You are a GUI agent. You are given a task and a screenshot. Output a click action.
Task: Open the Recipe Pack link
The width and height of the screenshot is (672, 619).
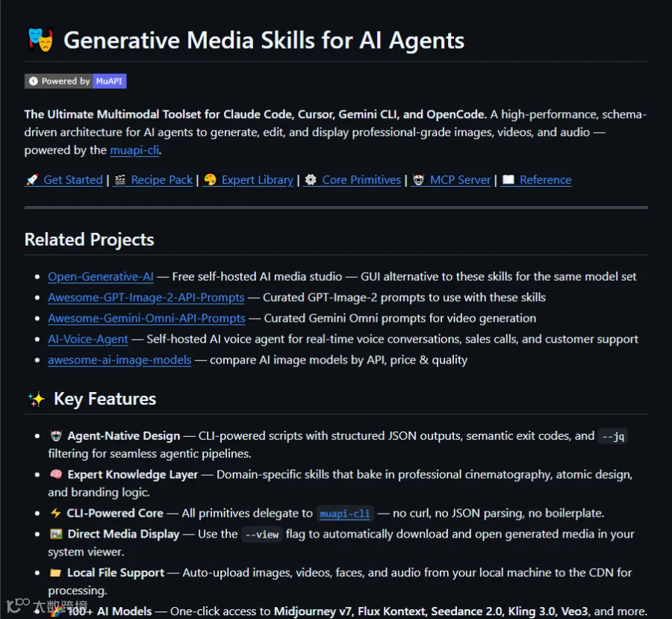pyautogui.click(x=161, y=180)
